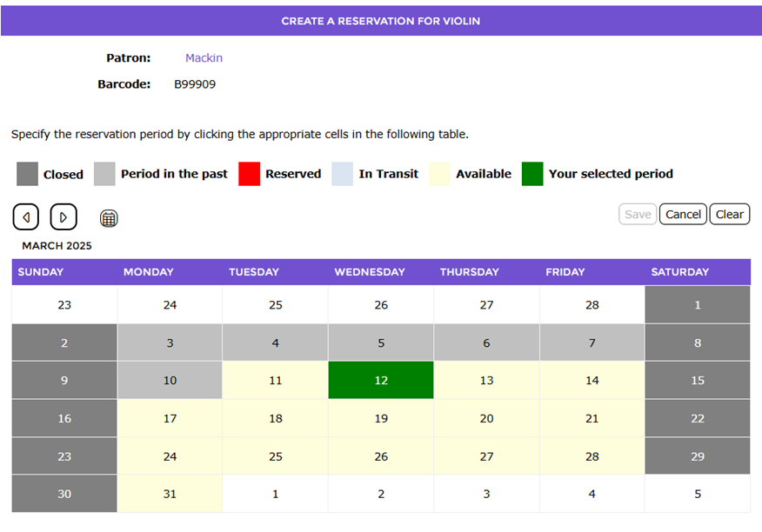Click past date March 3
The height and width of the screenshot is (532, 762).
[x=170, y=342]
